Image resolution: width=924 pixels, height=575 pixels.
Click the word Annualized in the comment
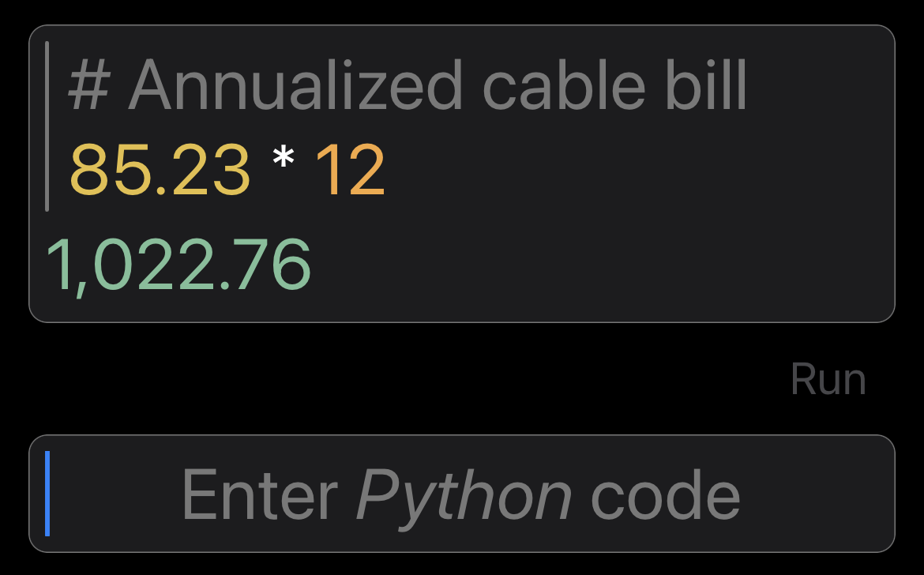pos(295,86)
